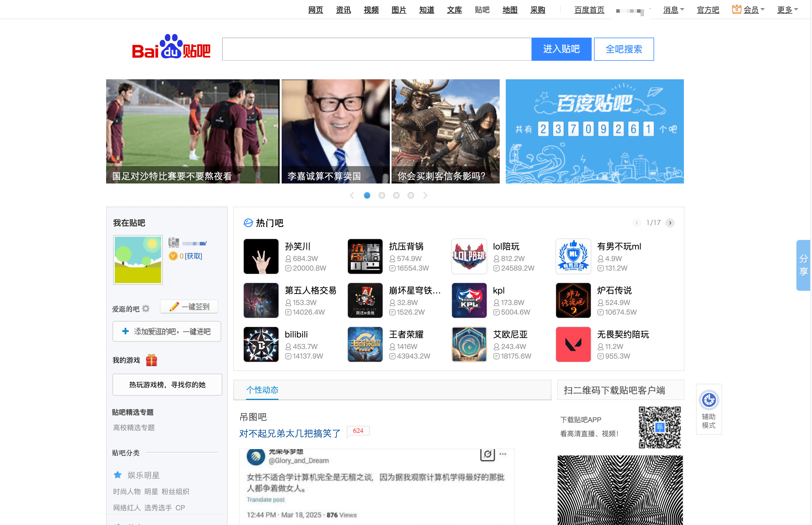
Task: Go to next carousel slide arrow
Action: [425, 195]
